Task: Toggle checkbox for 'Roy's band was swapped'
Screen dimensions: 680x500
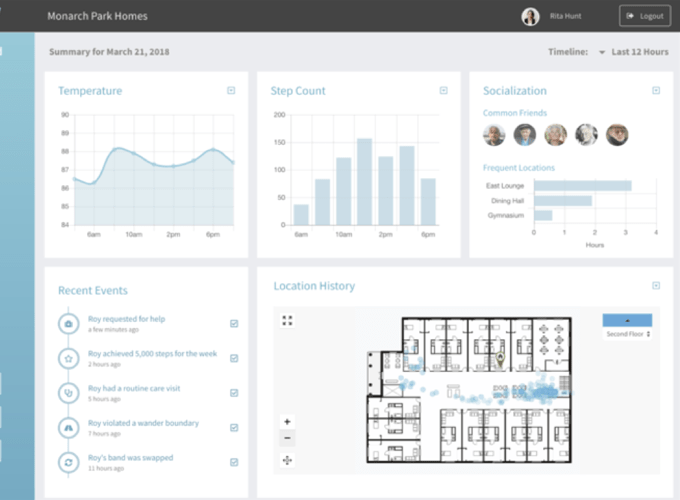Action: [x=234, y=462]
